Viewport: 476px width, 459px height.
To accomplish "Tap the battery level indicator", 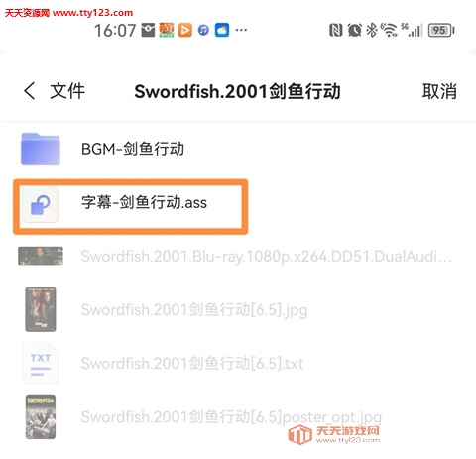I will (x=441, y=31).
